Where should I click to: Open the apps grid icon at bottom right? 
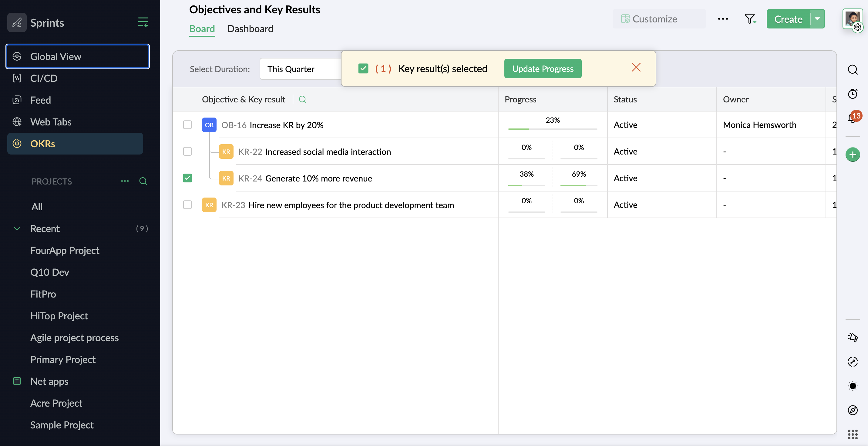[853, 434]
